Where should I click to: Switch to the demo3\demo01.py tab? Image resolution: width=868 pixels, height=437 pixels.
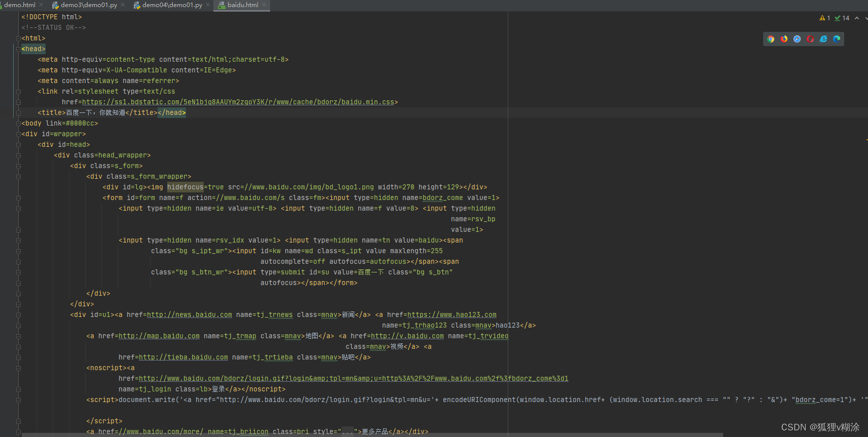89,5
